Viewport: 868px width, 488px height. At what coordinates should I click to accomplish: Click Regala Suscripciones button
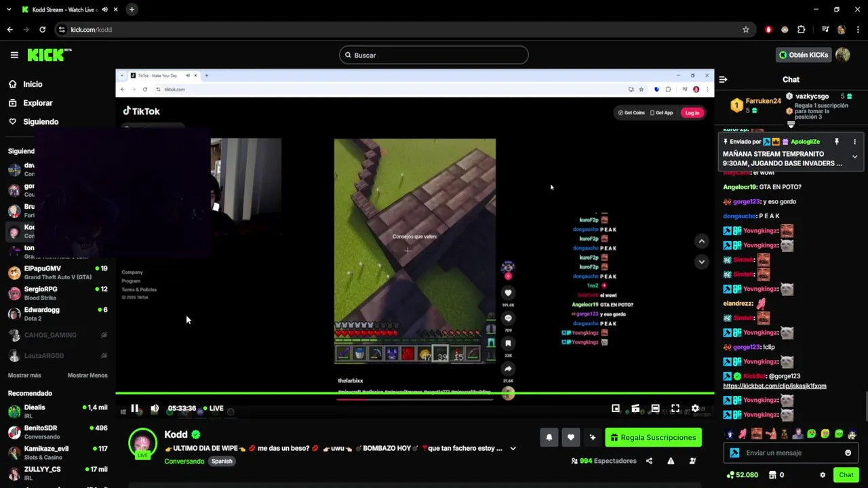pos(653,437)
